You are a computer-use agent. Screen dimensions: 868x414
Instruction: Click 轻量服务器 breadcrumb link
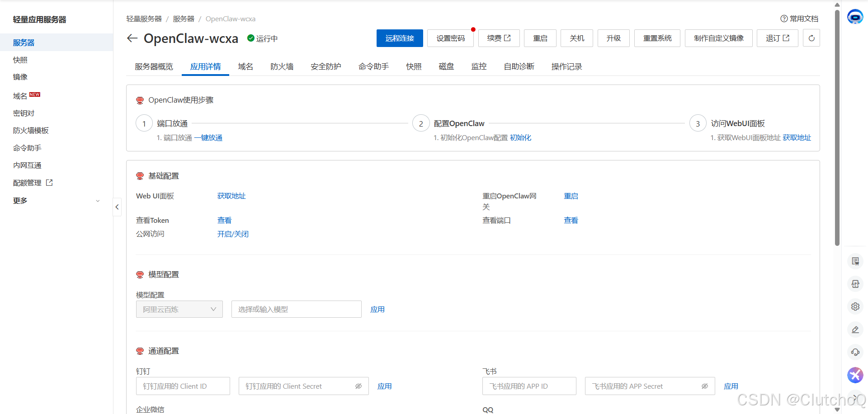(x=144, y=19)
